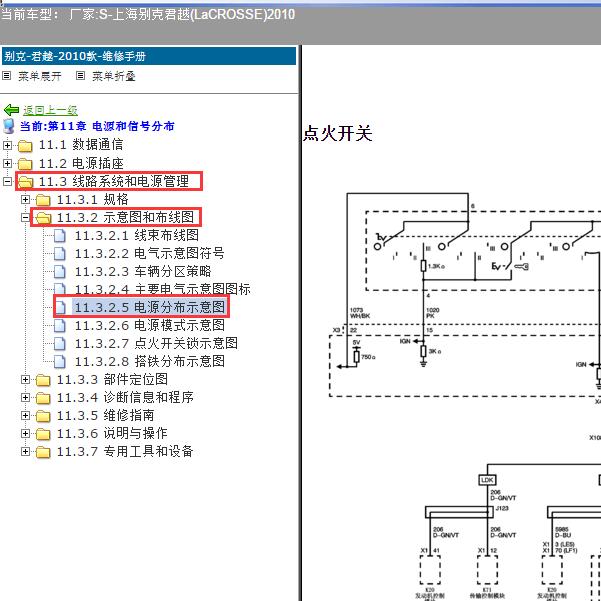Open 11.3.2.7 点火开关锁示意图 page

[x=156, y=343]
